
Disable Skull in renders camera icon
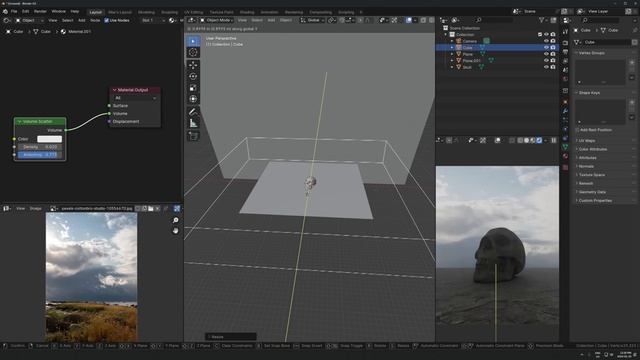[x=553, y=67]
